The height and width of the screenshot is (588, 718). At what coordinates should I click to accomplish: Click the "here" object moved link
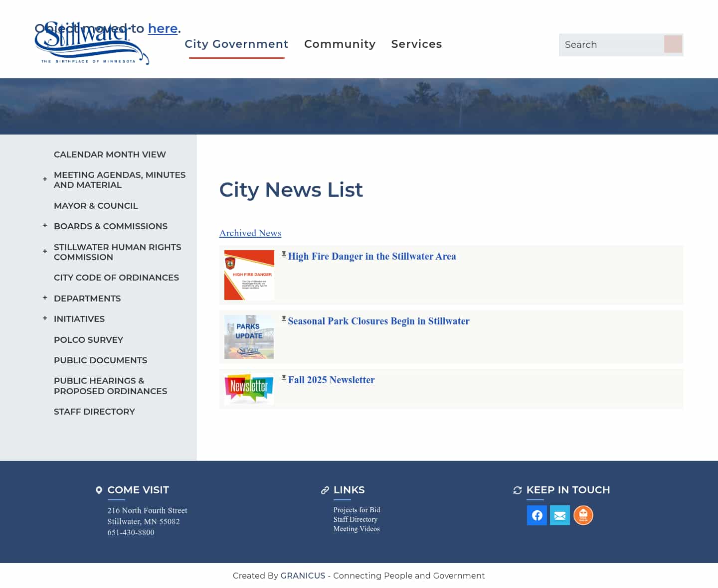[163, 28]
